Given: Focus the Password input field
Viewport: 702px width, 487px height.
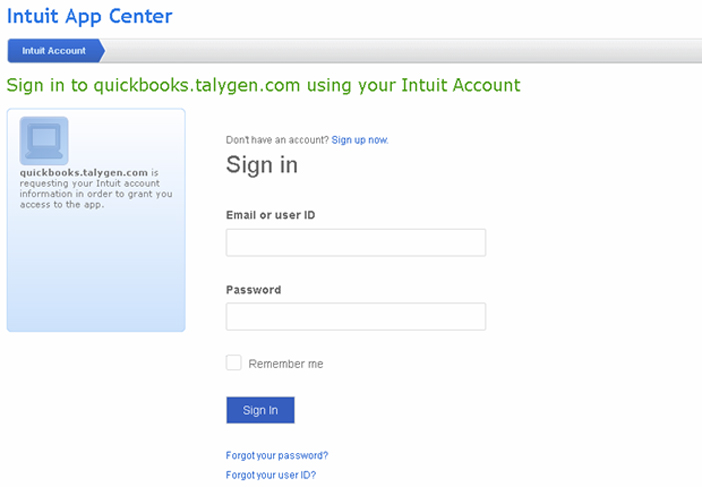Looking at the screenshot, I should [356, 316].
